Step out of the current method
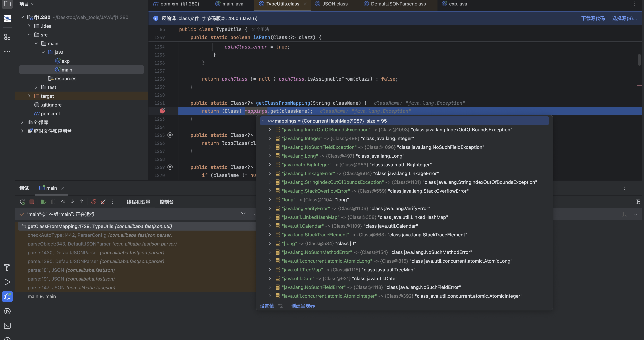 (x=82, y=202)
